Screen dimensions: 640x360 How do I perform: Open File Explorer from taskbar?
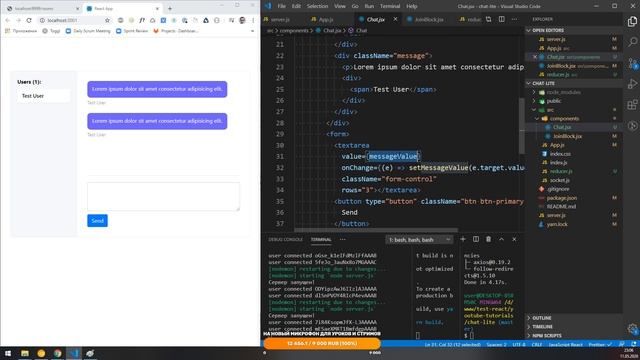(25, 353)
